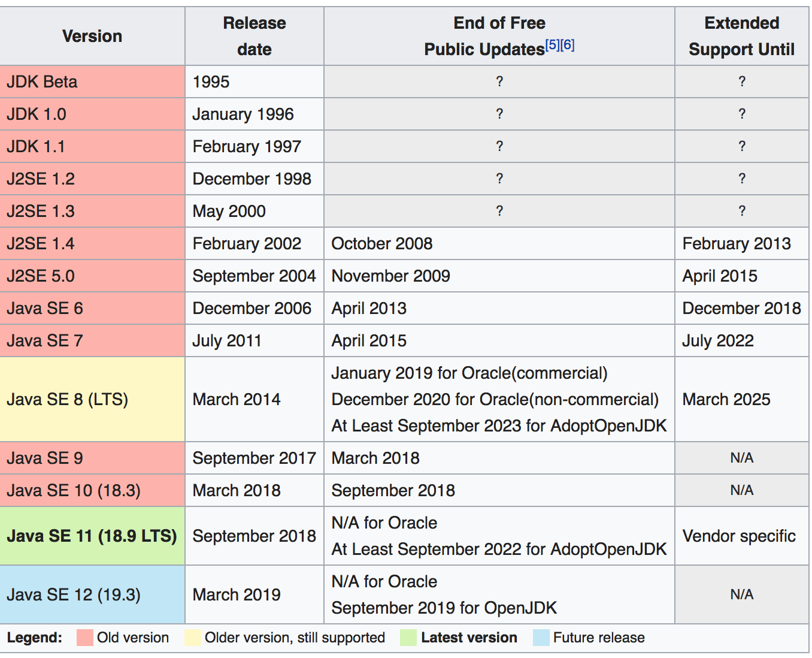The width and height of the screenshot is (812, 658).
Task: Select the Java SE 10 (18.3) cell
Action: [x=92, y=490]
